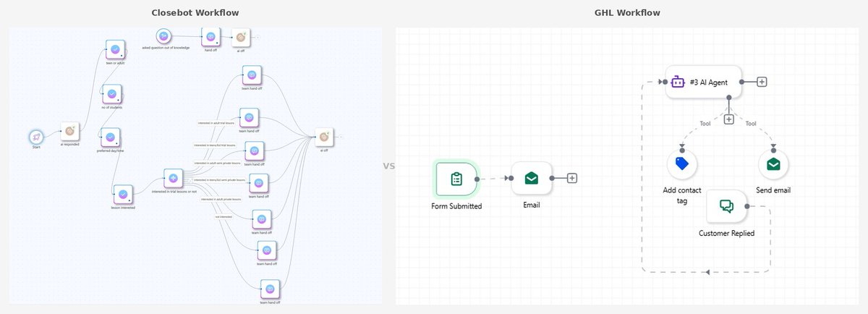
Task: Click the 'Form Submitted' caption text
Action: pyautogui.click(x=456, y=206)
